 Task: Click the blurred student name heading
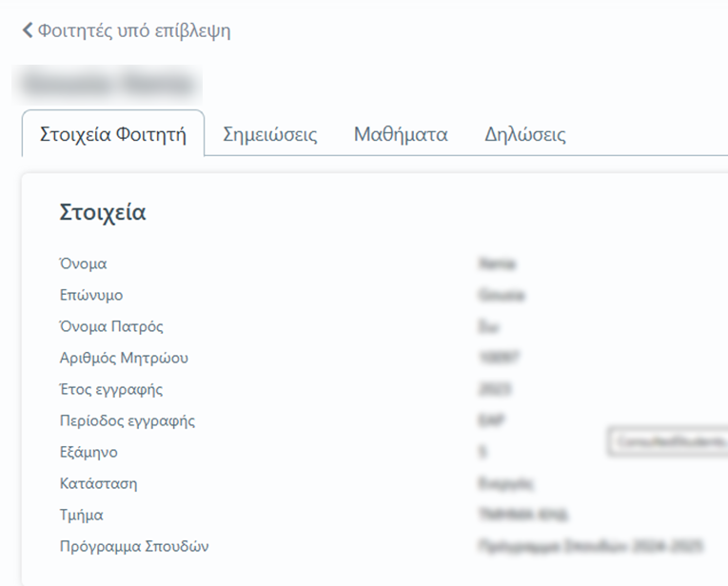pos(109,85)
